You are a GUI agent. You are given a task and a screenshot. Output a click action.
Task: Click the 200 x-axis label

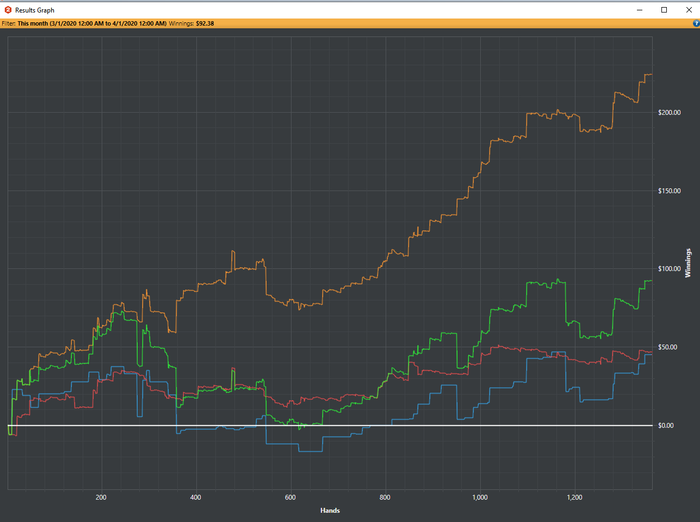(x=101, y=497)
